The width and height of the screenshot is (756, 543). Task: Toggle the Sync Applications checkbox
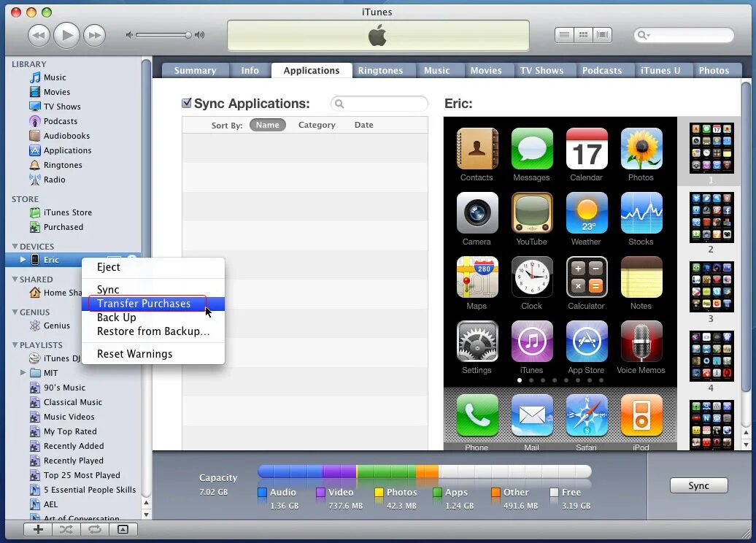pos(187,103)
